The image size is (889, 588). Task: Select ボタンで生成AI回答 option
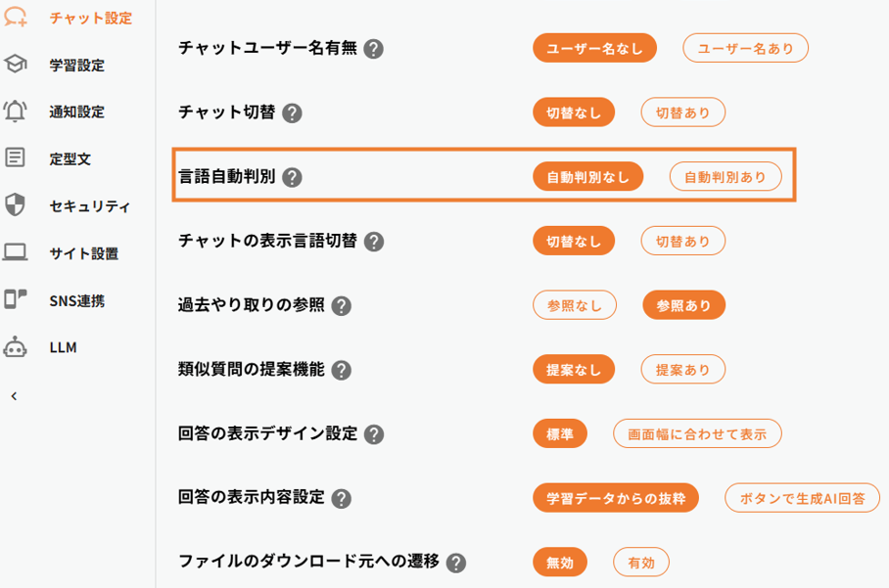[801, 497]
